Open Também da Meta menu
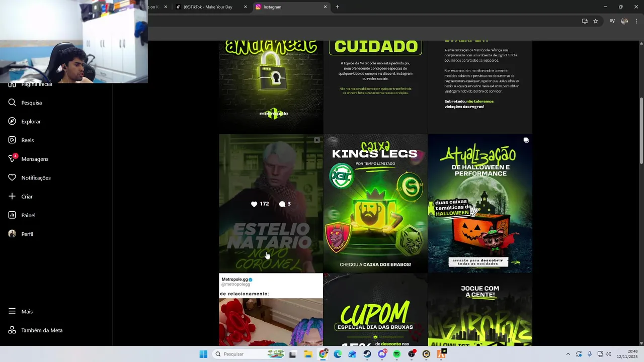 pyautogui.click(x=35, y=330)
